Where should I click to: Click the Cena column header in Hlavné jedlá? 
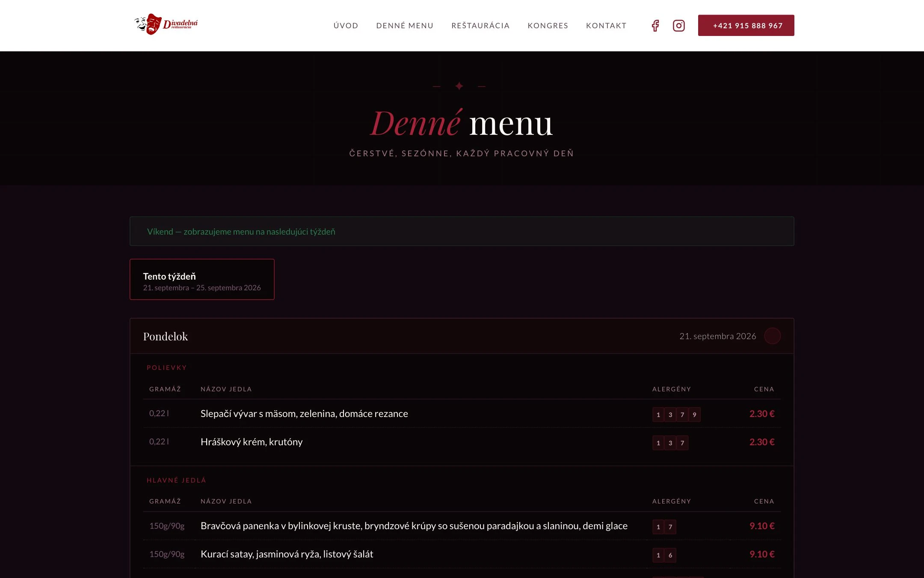coord(764,501)
